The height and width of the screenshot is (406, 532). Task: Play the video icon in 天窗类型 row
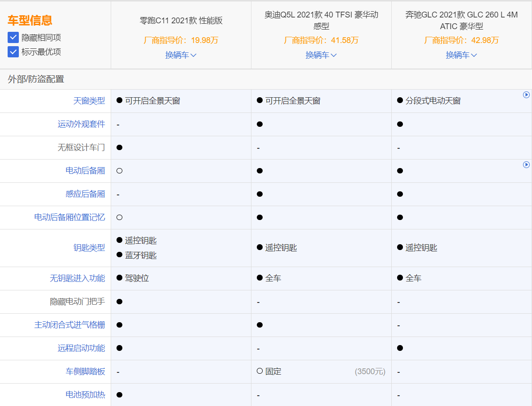pyautogui.click(x=526, y=95)
